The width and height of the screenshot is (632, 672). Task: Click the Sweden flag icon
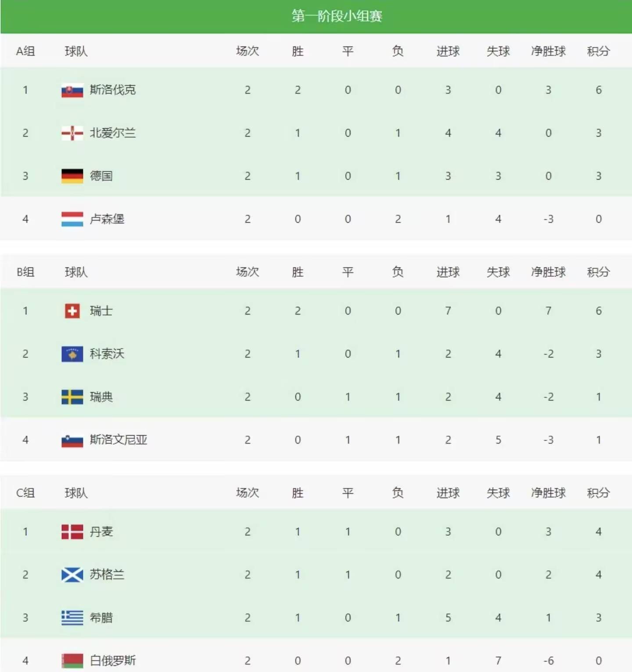click(x=72, y=397)
